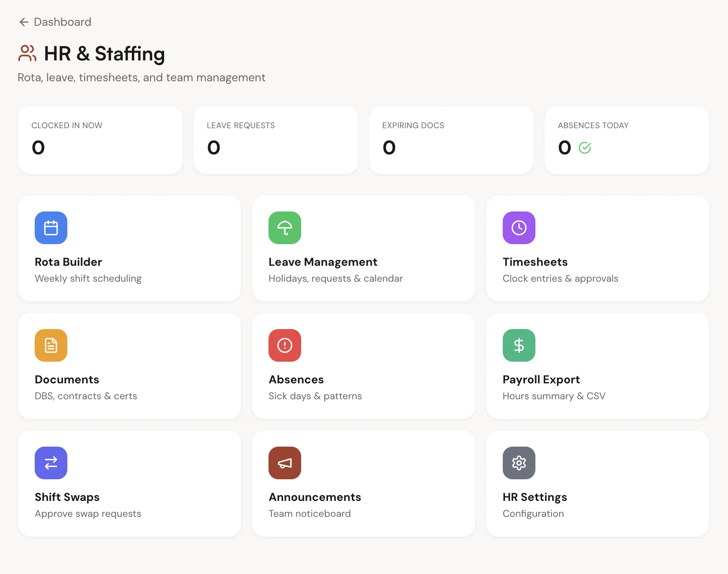Image resolution: width=728 pixels, height=574 pixels.
Task: Click the people icon next to HR & Staffing
Action: [27, 53]
